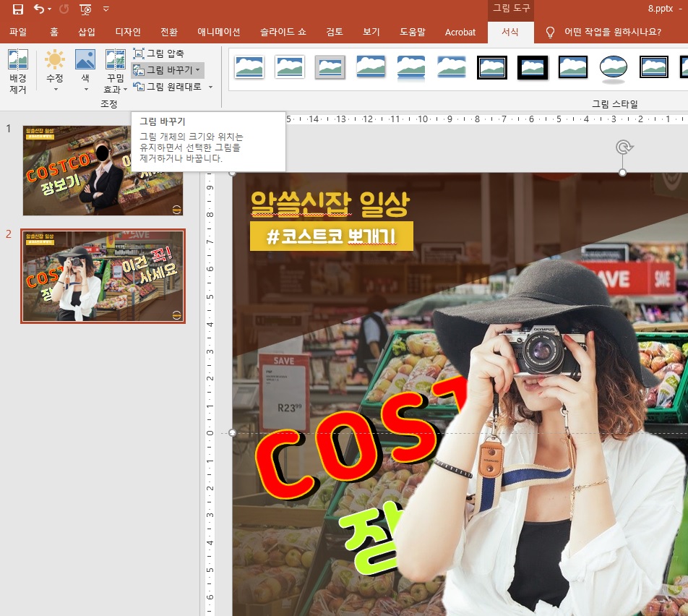
Task: Click the yellow #코스트코 뽀개기 banner
Action: [x=331, y=236]
